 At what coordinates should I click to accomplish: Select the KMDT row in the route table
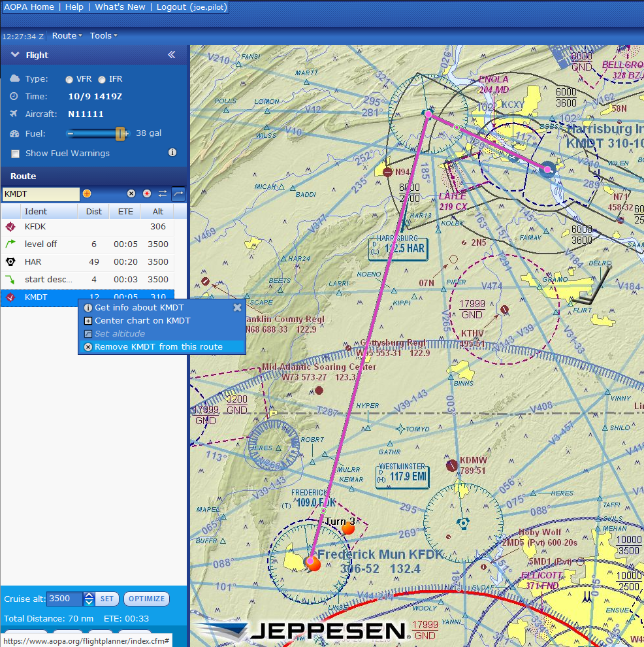[x=88, y=297]
